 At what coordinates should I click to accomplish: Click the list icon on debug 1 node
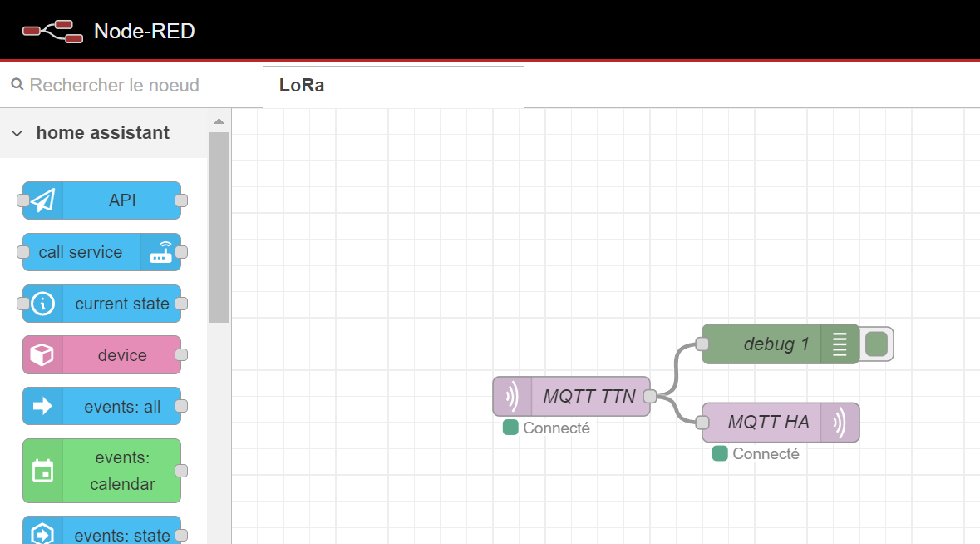[840, 344]
